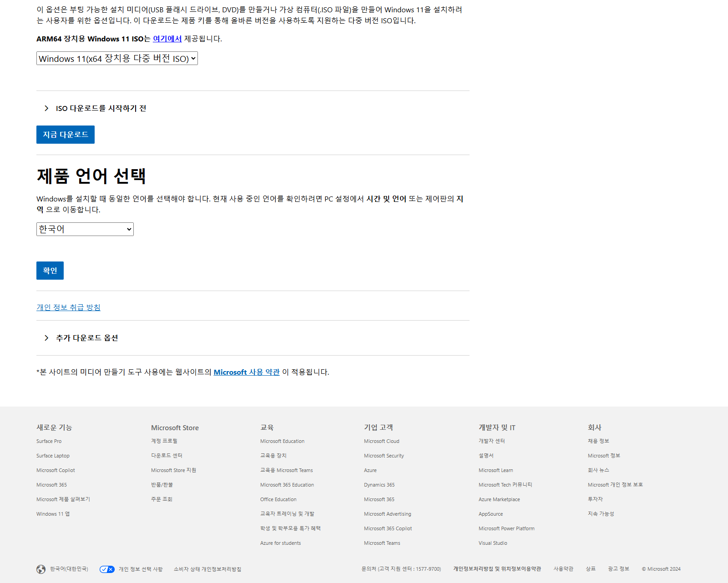
Task: Open '교육자 트레이닝 및 개발' link
Action: pyautogui.click(x=287, y=514)
